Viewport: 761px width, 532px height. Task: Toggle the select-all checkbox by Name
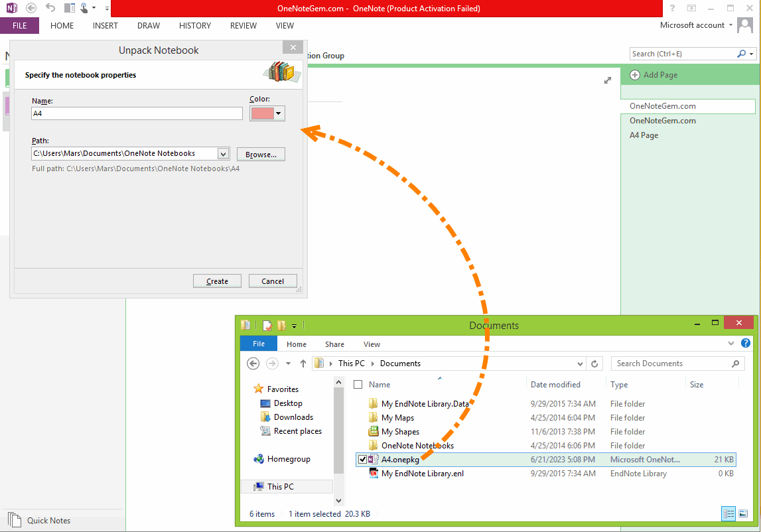(358, 385)
